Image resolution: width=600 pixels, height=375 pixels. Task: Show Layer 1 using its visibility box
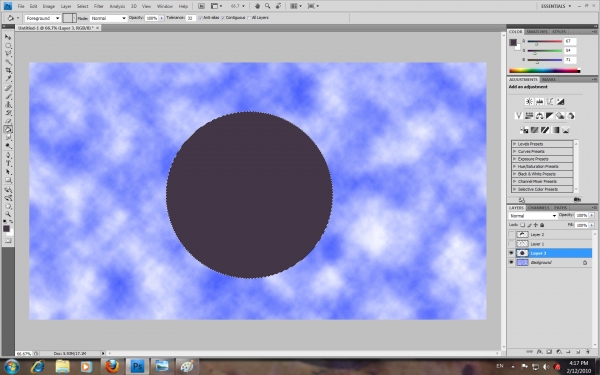[x=511, y=244]
